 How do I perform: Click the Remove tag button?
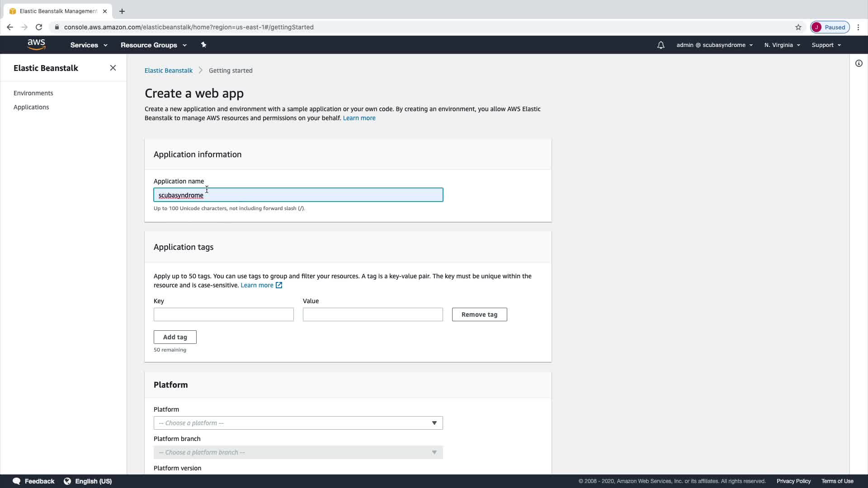[479, 314]
